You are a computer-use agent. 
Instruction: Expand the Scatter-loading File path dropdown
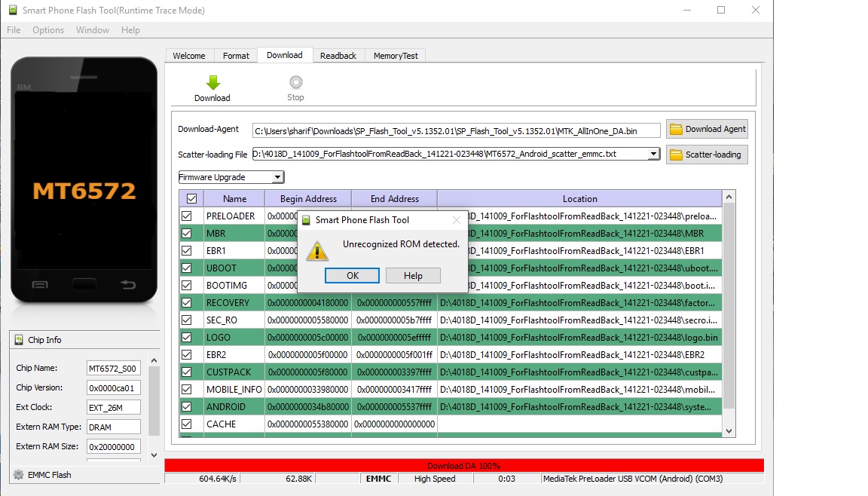[653, 155]
